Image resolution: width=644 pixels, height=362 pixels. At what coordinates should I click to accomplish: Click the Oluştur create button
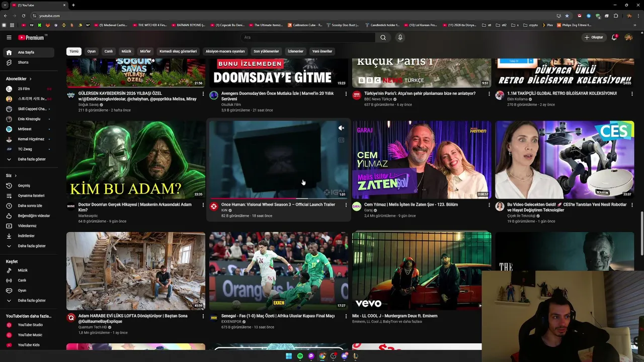(594, 37)
